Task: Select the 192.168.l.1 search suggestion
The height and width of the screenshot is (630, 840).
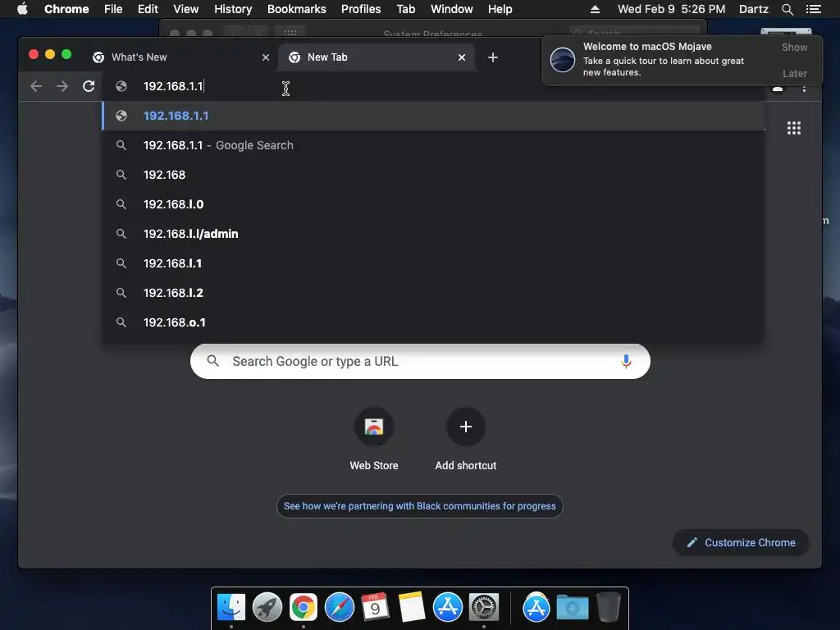Action: [433, 263]
